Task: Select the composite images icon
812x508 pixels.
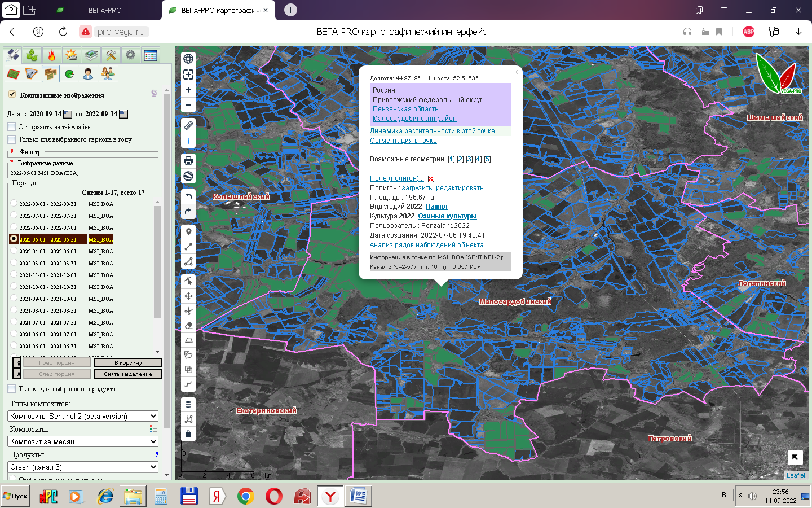Action: 51,74
